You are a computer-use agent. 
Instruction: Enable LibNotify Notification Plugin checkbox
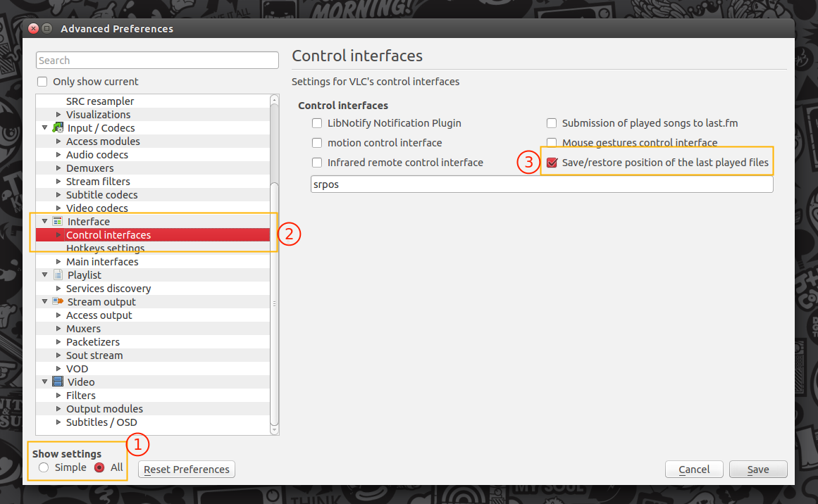317,123
